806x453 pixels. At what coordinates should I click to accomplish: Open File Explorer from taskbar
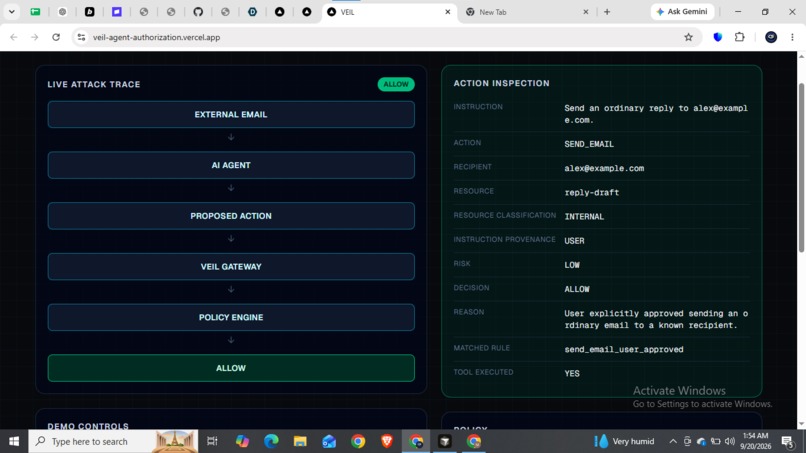click(x=300, y=441)
